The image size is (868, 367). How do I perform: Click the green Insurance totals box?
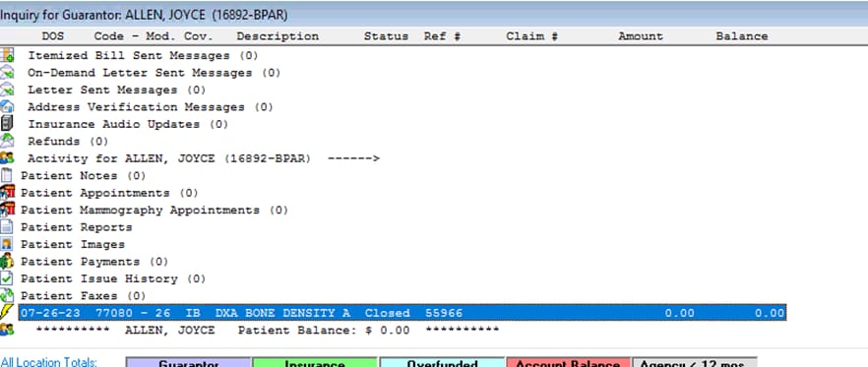315,362
